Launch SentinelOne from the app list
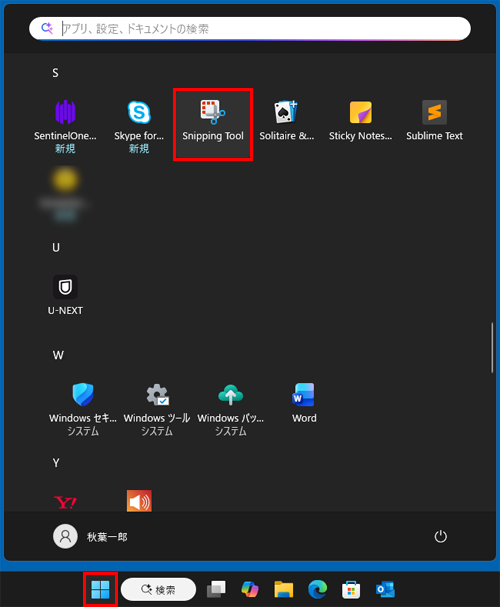Screen dimensions: 500x607 (65, 126)
